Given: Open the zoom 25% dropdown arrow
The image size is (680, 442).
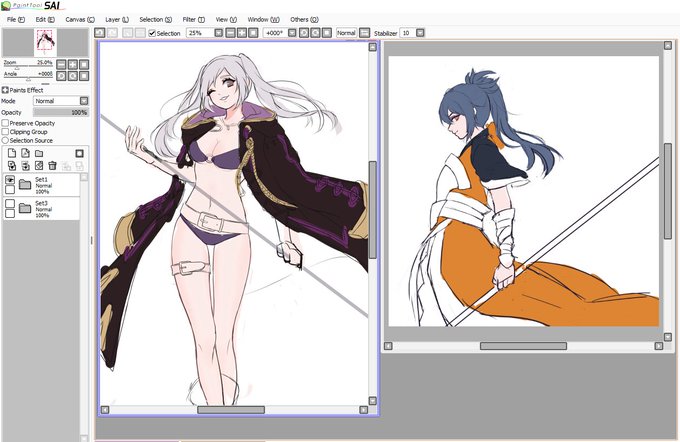Looking at the screenshot, I should click(219, 33).
